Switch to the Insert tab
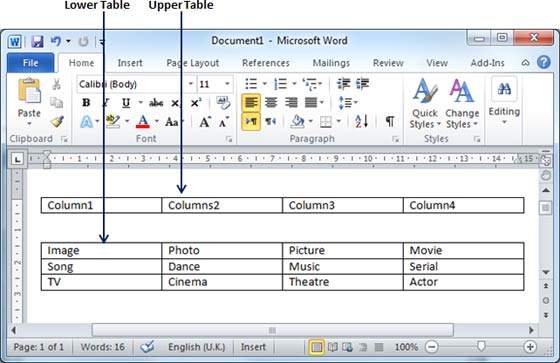This screenshot has height=363, width=560. click(130, 63)
